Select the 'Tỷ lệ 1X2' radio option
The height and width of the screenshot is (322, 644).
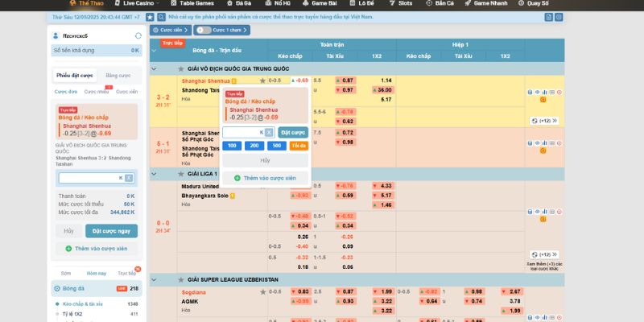56,314
